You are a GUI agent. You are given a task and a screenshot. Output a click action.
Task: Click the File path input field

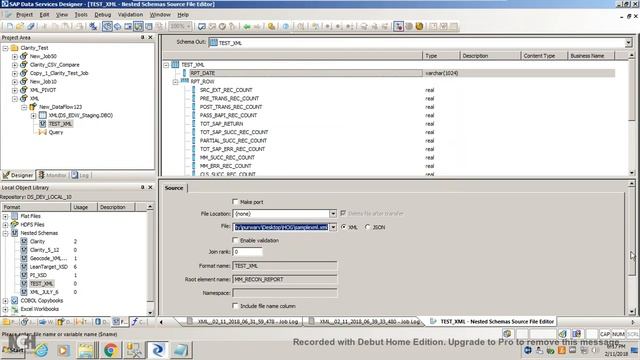tap(281, 227)
